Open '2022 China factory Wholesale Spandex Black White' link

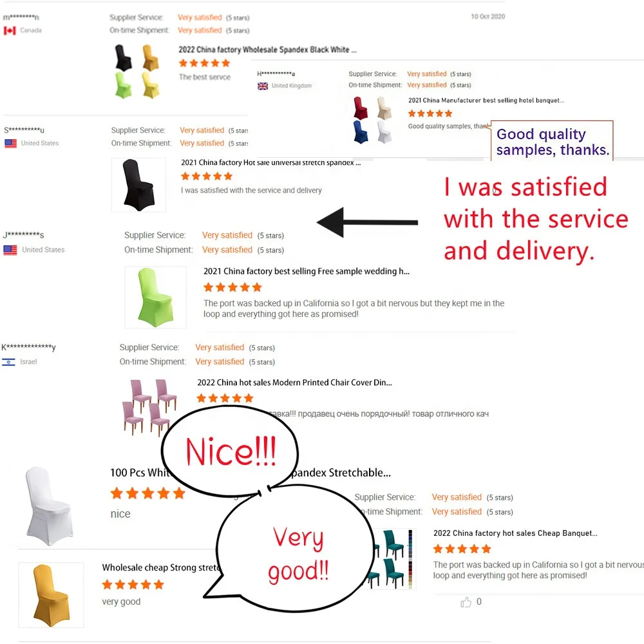268,50
